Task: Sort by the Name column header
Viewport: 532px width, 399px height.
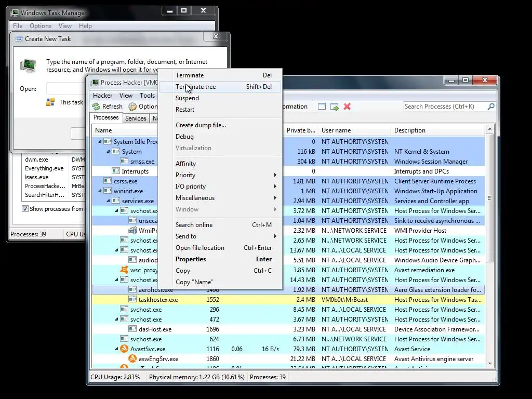Action: pyautogui.click(x=103, y=130)
